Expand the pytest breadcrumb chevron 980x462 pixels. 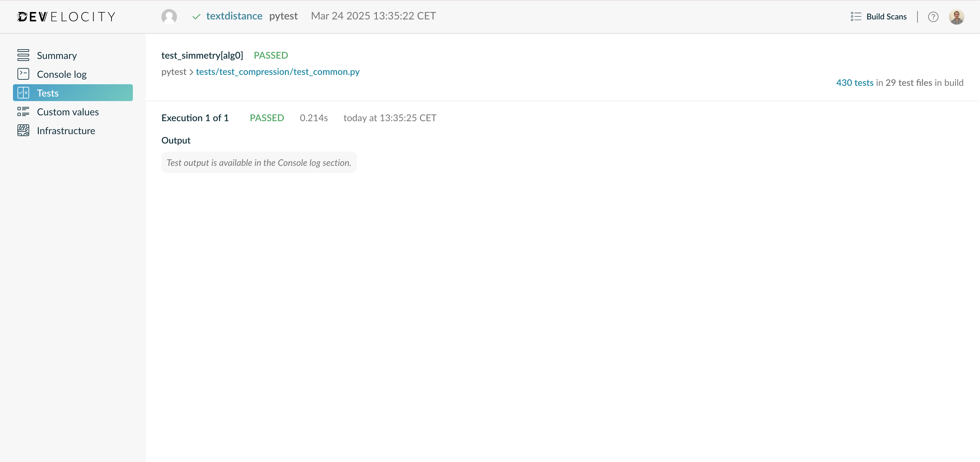(x=191, y=72)
